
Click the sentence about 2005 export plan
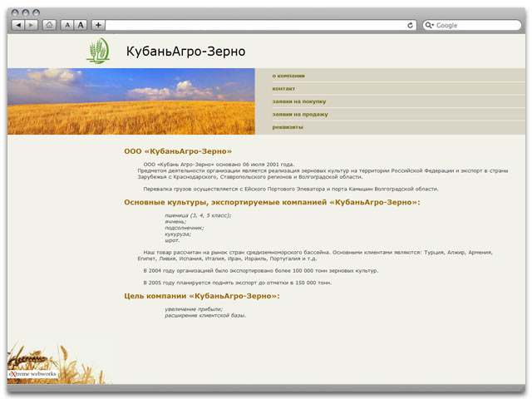238,283
